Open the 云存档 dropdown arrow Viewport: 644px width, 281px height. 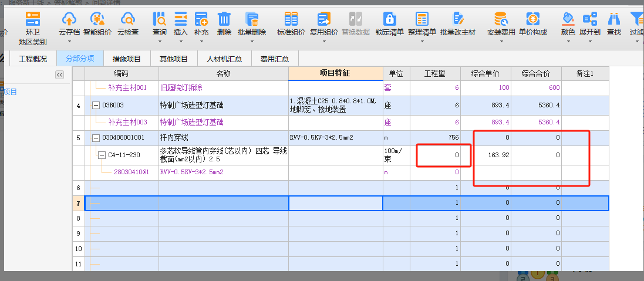pos(69,41)
